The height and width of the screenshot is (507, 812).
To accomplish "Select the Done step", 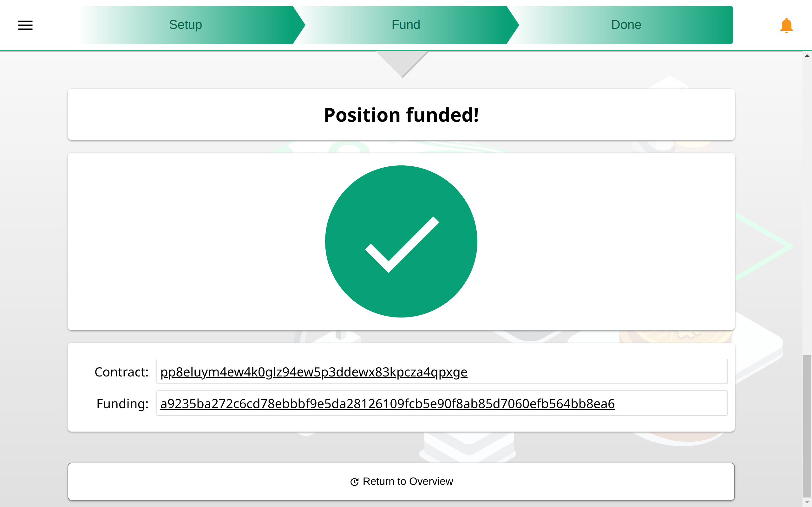I will (626, 25).
